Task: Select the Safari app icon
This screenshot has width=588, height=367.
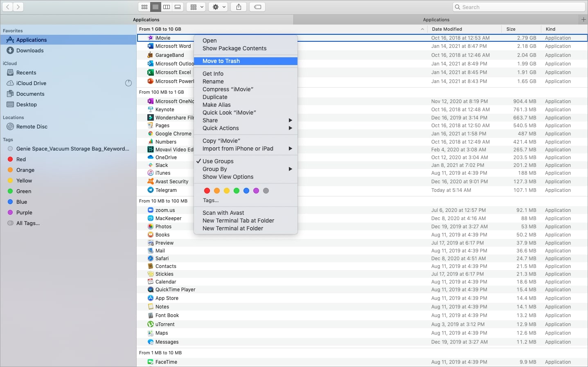Action: (151, 258)
